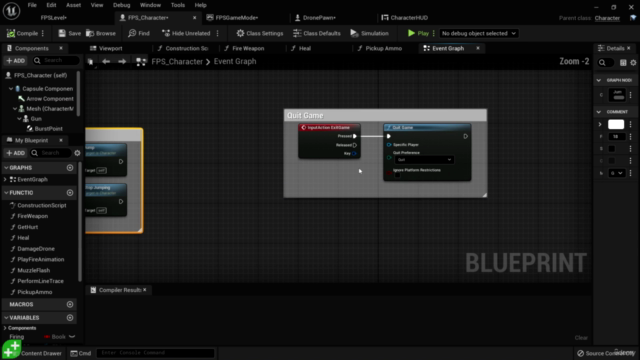
Task: Open the Edit menu
Action: click(51, 5)
